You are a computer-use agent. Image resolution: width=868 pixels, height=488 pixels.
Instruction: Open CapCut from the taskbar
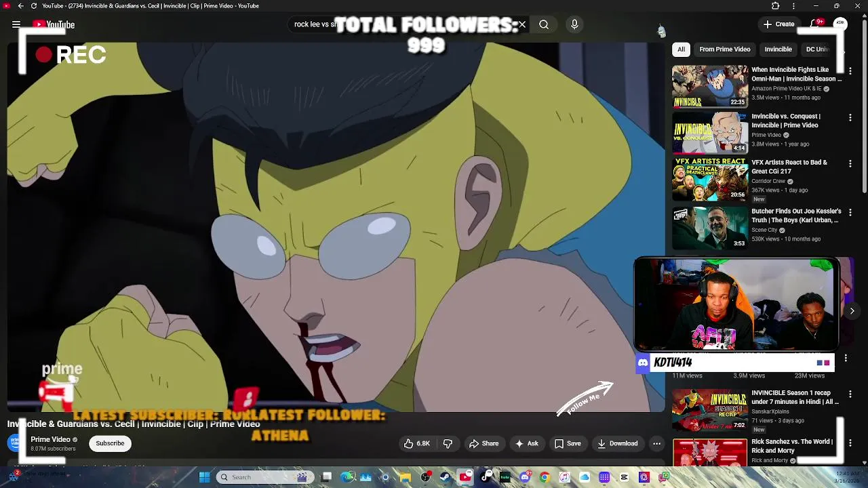tap(625, 477)
